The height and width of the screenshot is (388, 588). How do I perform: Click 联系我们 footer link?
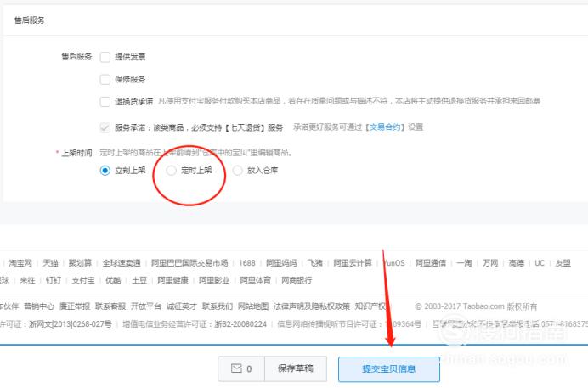[x=218, y=306]
